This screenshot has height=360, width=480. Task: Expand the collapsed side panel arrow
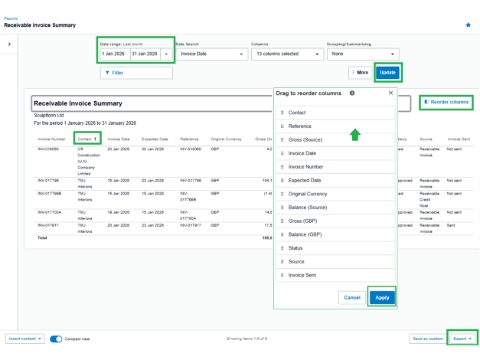(x=9, y=44)
